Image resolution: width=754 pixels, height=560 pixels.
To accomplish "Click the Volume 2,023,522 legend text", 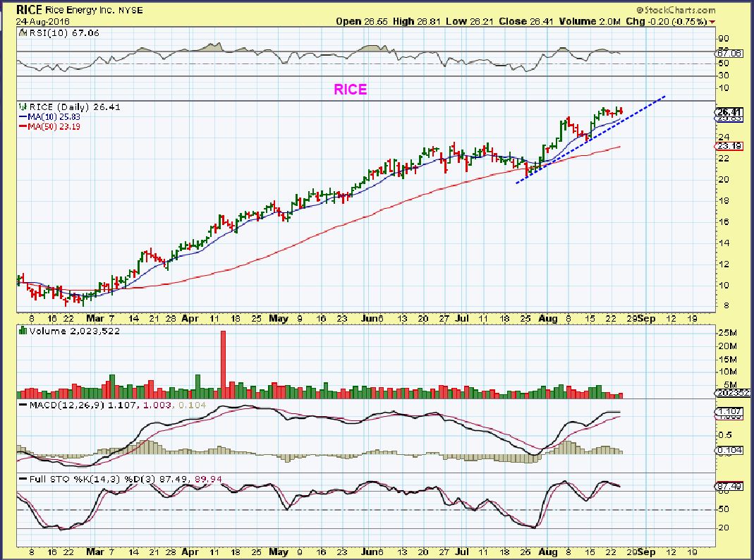I will pyautogui.click(x=75, y=331).
